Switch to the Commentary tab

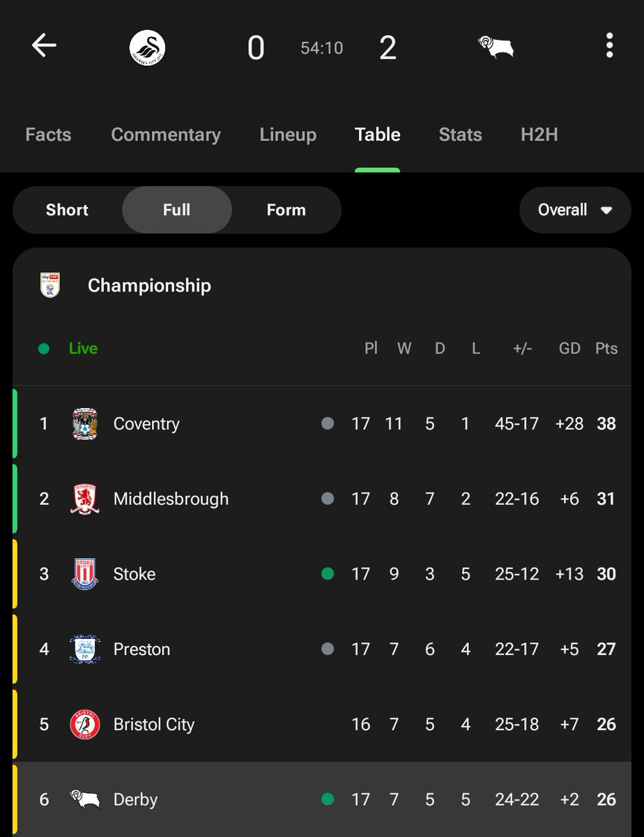[x=166, y=135]
